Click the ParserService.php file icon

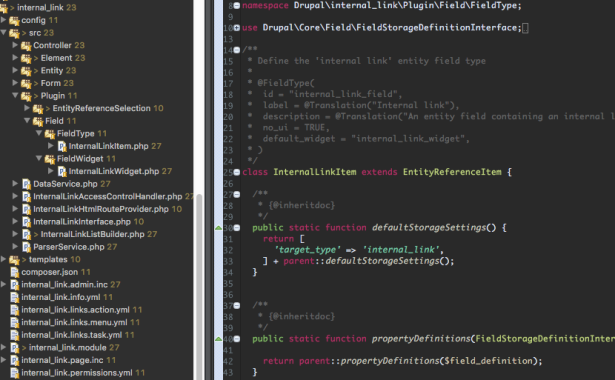26,247
